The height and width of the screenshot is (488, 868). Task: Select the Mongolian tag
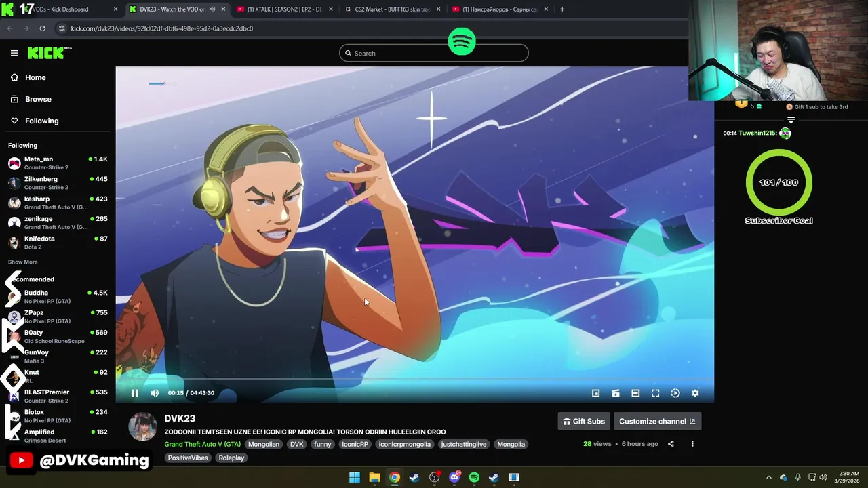[264, 444]
